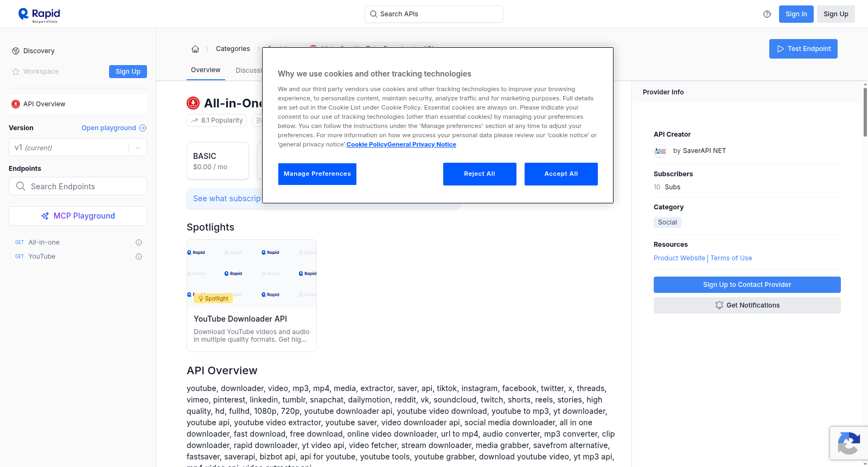Viewport: 868px width, 467px height.
Task: Open the Cookie Policy link
Action: [x=367, y=144]
